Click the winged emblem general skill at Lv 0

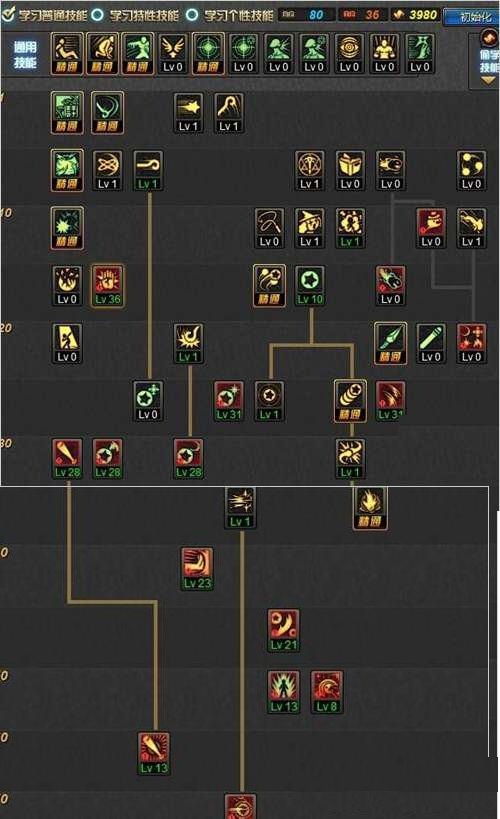173,53
